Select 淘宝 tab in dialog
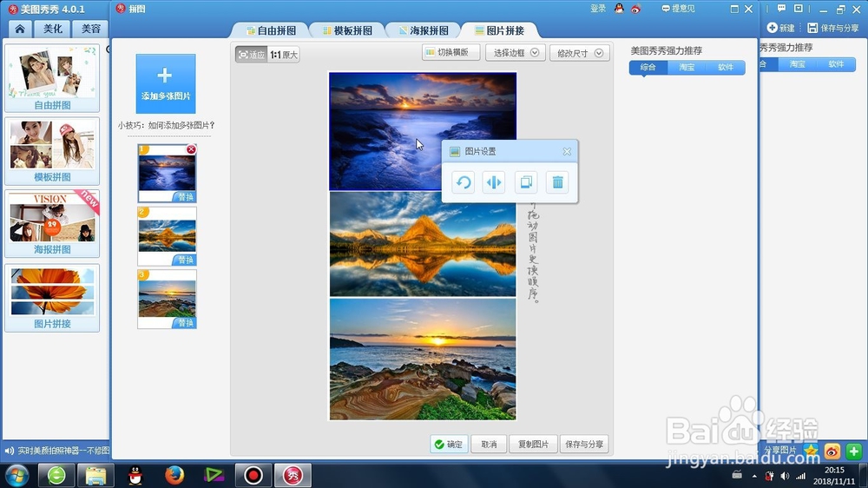868x488 pixels. coord(687,67)
